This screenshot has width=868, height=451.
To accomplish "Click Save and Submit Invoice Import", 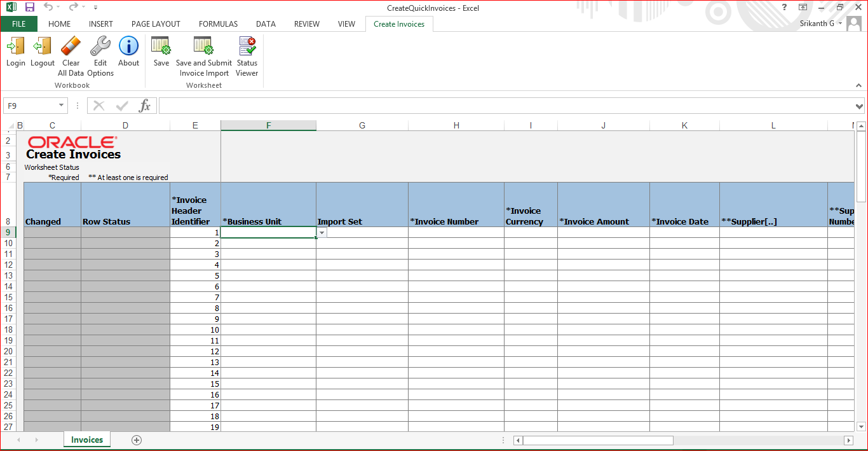I will [203, 46].
